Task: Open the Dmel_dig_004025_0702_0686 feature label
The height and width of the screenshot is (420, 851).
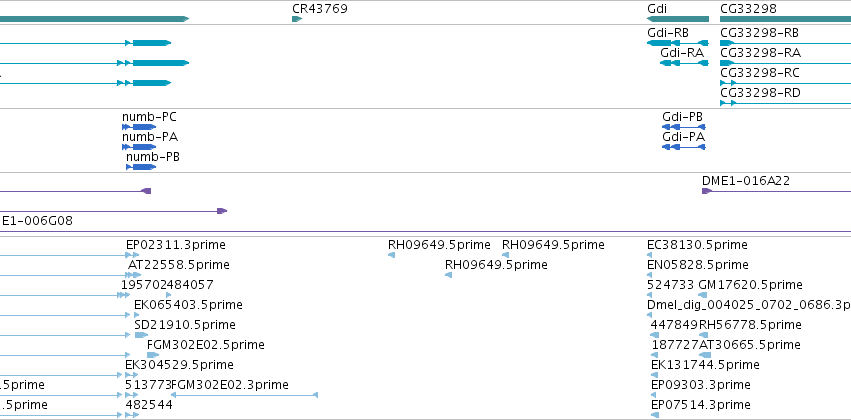Action: (x=749, y=305)
